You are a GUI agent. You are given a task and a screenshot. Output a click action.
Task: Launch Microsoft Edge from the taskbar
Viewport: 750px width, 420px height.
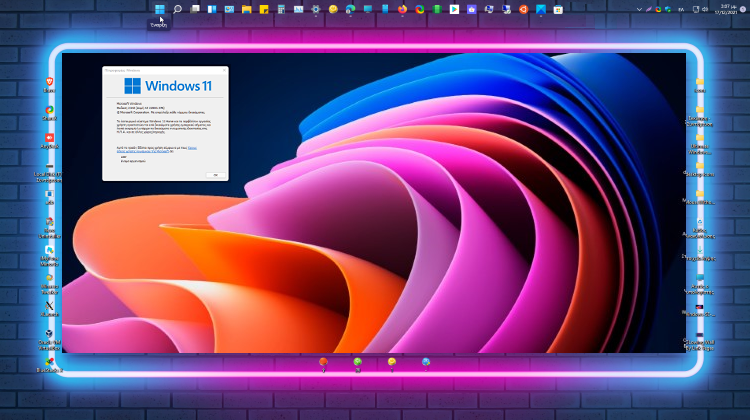pos(350,9)
